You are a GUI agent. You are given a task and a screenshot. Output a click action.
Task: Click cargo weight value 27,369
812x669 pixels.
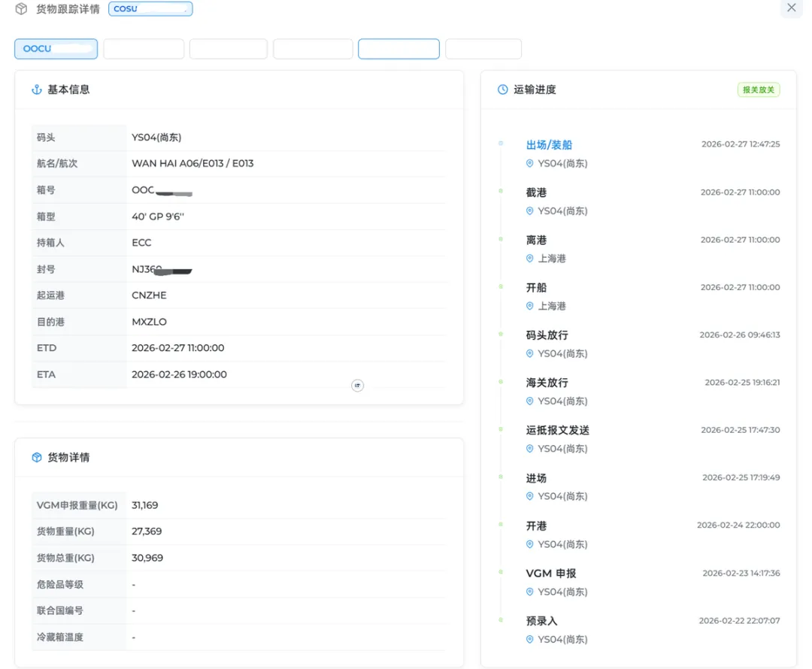click(x=147, y=531)
